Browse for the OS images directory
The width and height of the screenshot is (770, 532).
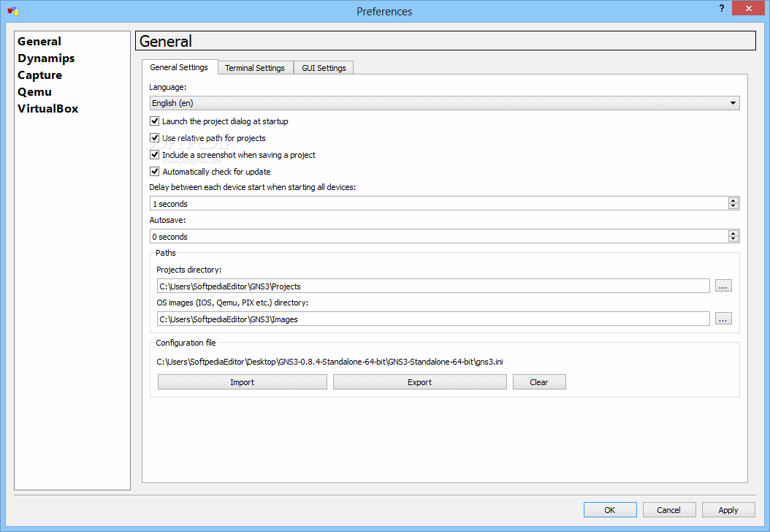(723, 319)
